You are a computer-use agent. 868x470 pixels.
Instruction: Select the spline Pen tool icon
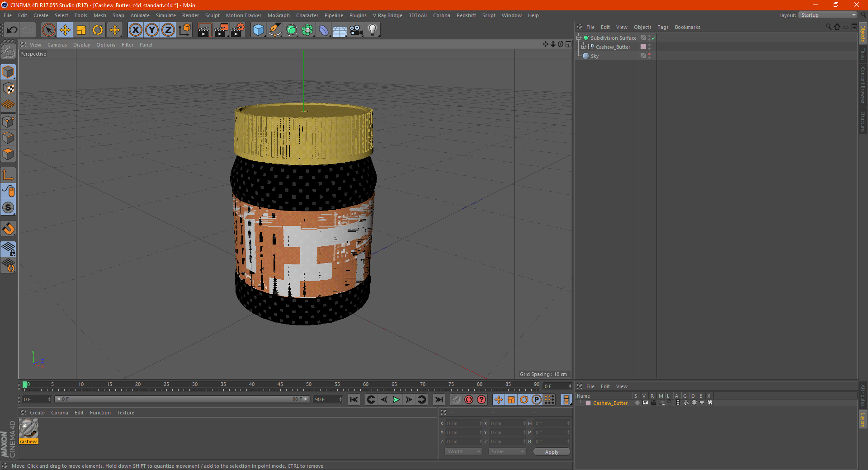pyautogui.click(x=275, y=30)
